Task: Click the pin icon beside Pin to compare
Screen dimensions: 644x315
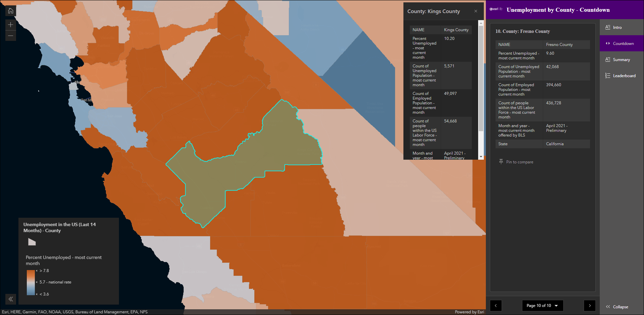Action: [x=501, y=161]
